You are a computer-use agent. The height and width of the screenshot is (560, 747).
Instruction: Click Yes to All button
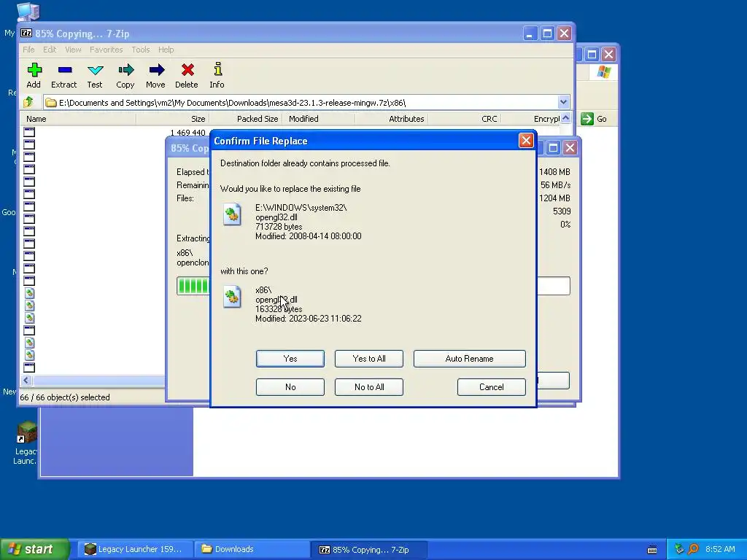(368, 359)
